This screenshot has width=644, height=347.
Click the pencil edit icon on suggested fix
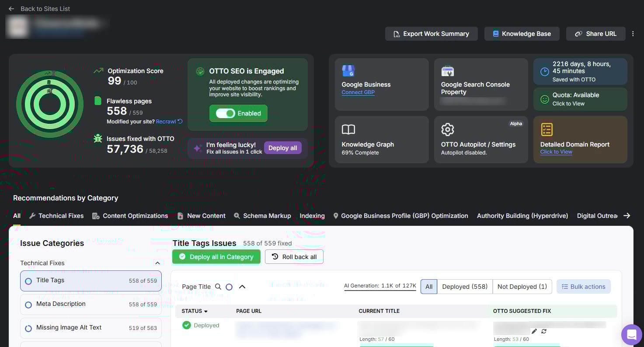(x=534, y=331)
